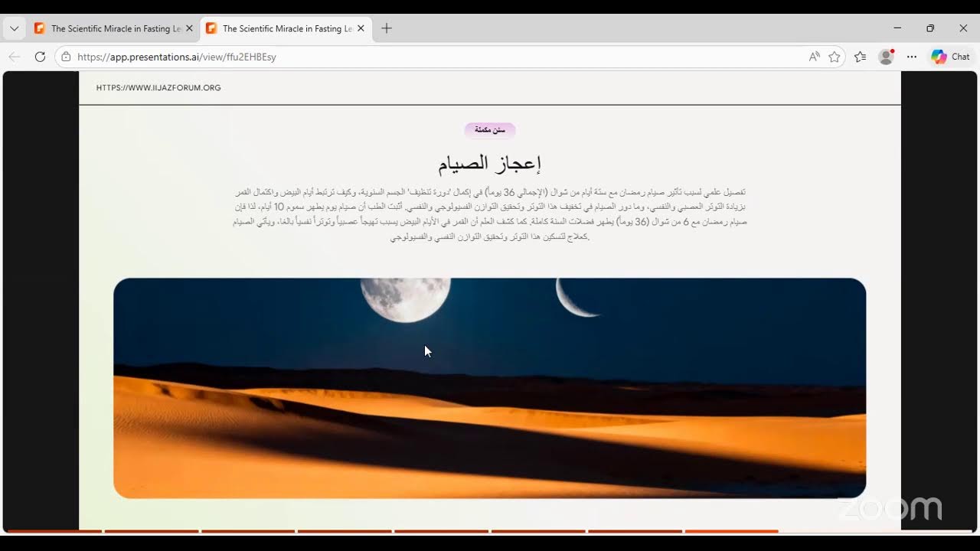View site information lock icon
Viewport: 980px width, 551px height.
(x=66, y=57)
